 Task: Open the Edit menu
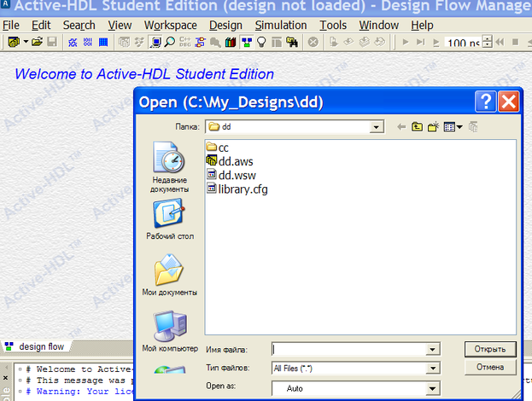pyautogui.click(x=41, y=25)
